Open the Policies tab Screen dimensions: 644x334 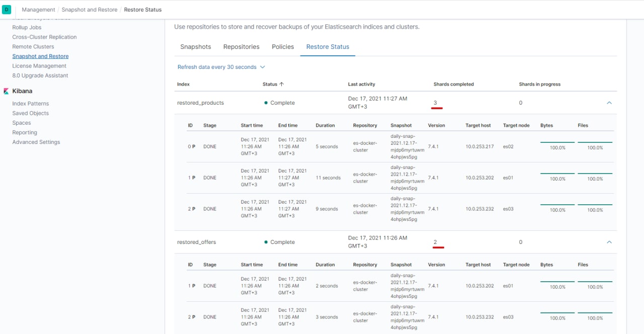click(283, 47)
